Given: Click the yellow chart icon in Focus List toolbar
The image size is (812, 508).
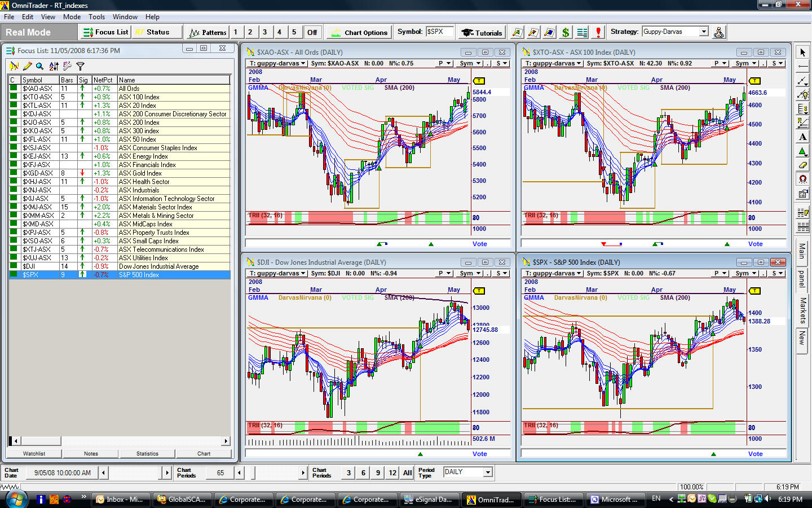Looking at the screenshot, I should [14, 66].
